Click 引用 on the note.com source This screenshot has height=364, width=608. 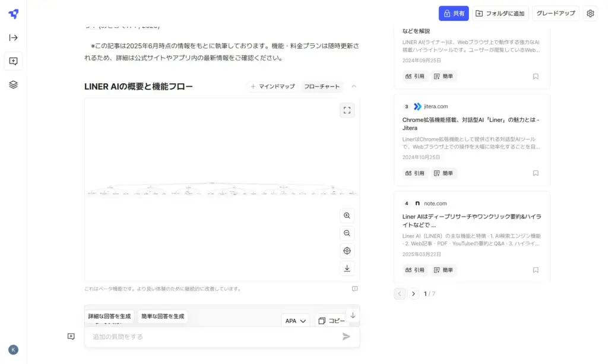(414, 270)
